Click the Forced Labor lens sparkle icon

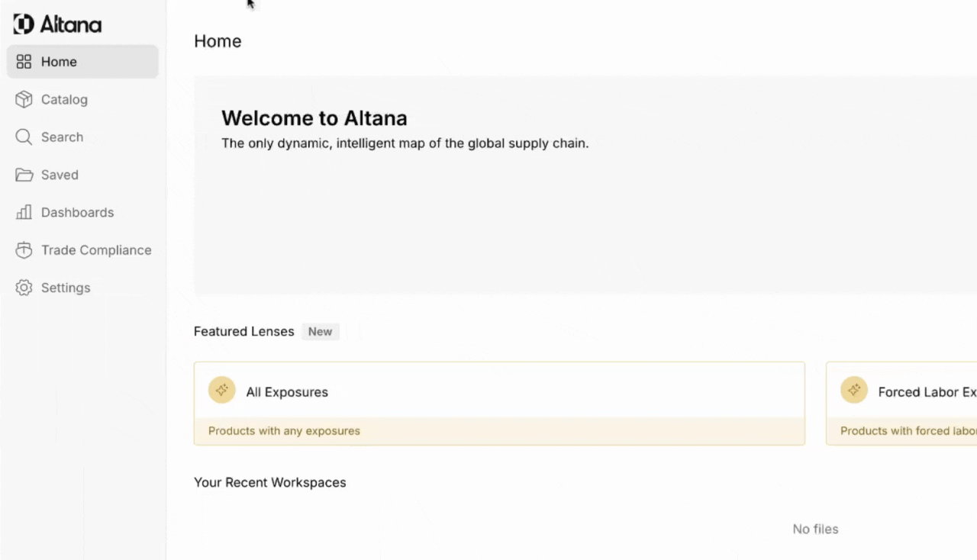[x=854, y=390]
